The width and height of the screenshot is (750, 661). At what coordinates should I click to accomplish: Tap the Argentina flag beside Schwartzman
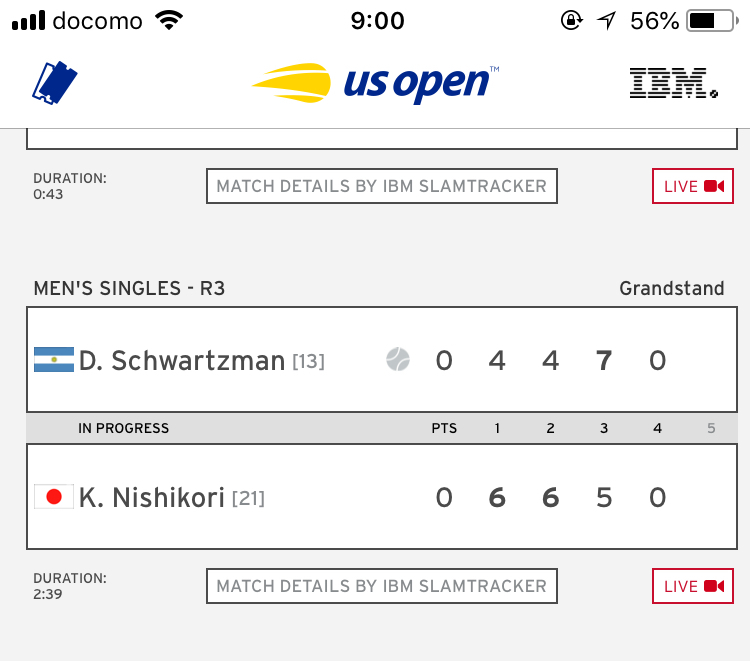(x=54, y=360)
